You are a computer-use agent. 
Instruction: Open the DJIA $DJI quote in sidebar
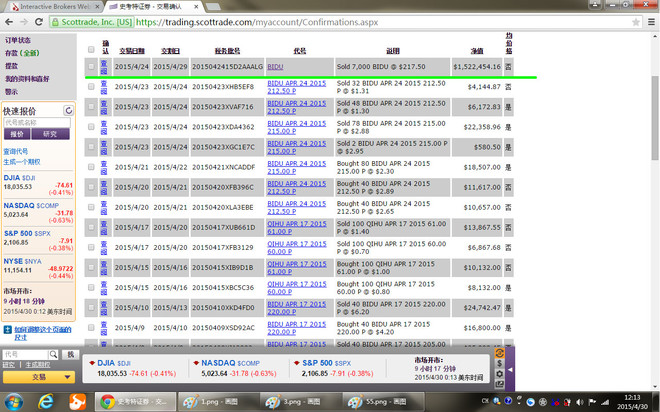point(19,178)
